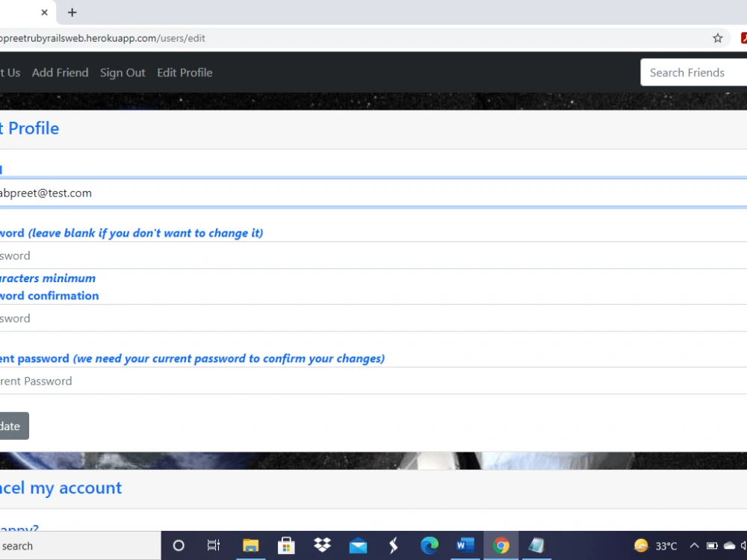The width and height of the screenshot is (747, 560).
Task: Open Microsoft Word from the taskbar
Action: coord(465,545)
